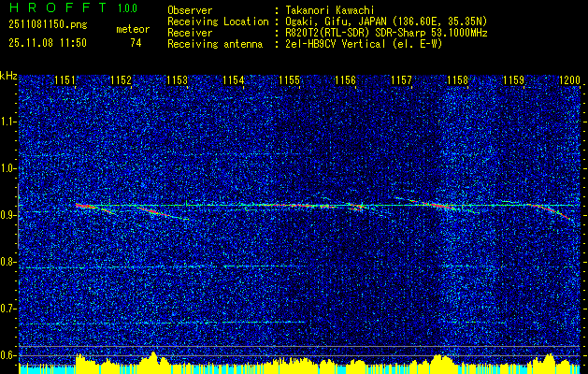Click time marker 1155
Viewport: 588px width, 374px height.
290,80
